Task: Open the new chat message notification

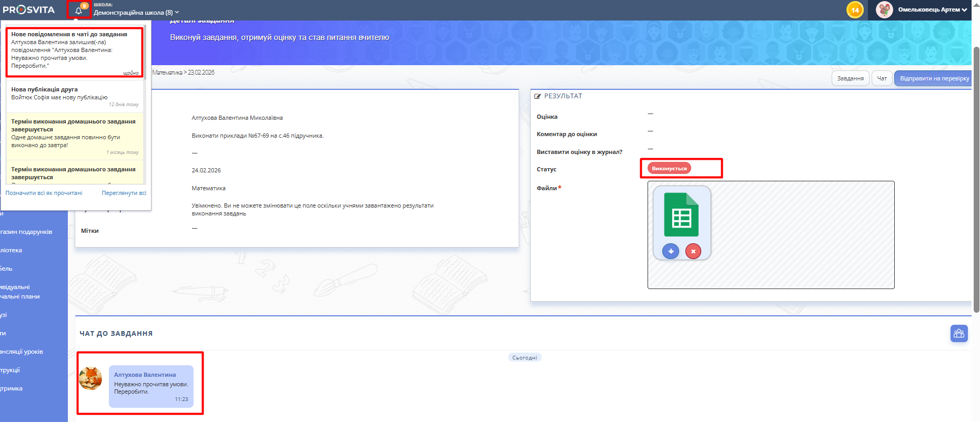Action: click(74, 52)
